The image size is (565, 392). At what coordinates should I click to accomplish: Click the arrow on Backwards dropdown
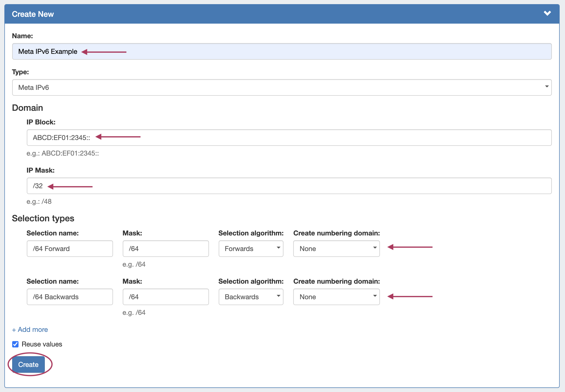point(278,296)
